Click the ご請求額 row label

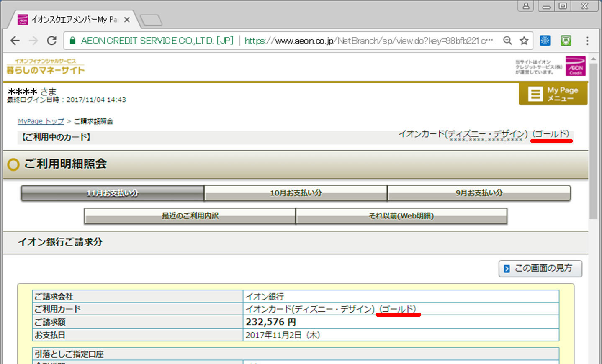click(x=50, y=322)
